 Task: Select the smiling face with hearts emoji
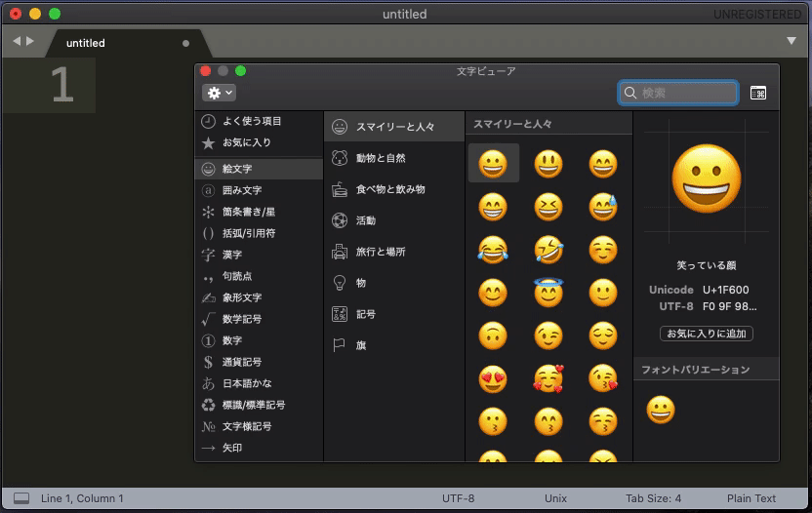pos(548,379)
